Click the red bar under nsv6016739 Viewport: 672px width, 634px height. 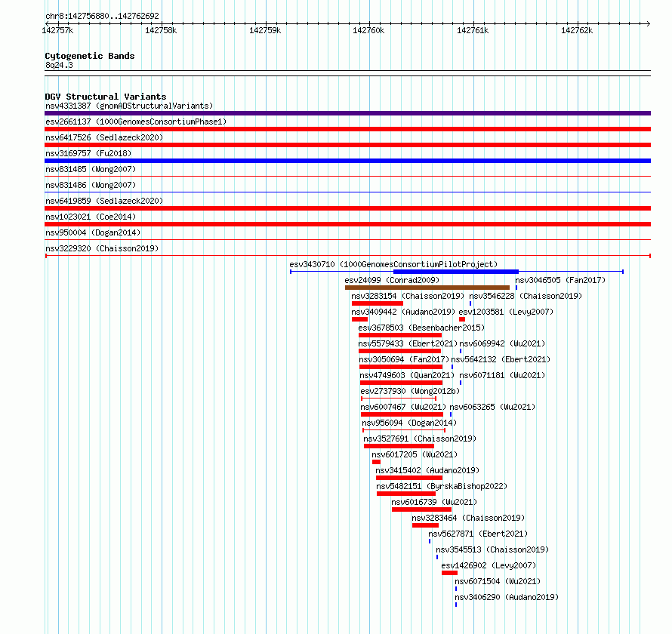[422, 509]
